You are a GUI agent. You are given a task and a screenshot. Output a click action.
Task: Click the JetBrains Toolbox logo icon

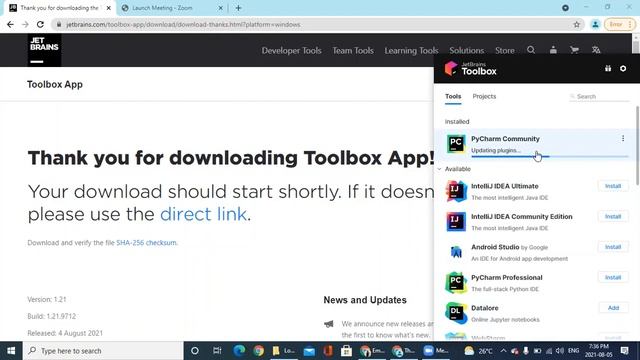pyautogui.click(x=451, y=69)
